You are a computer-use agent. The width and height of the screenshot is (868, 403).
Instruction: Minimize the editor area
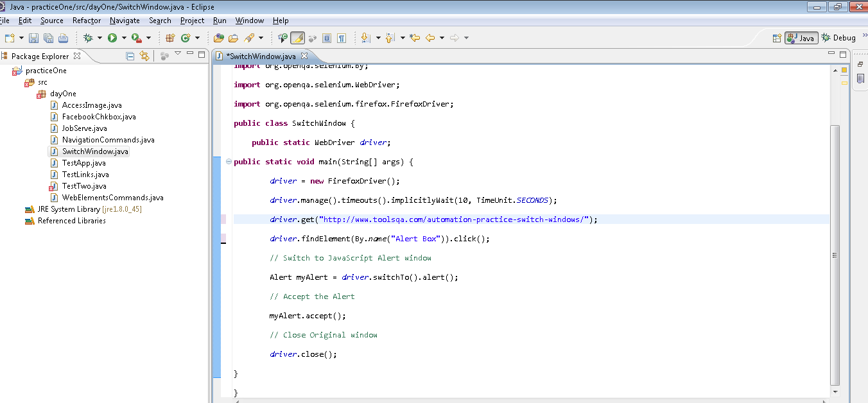click(x=832, y=54)
